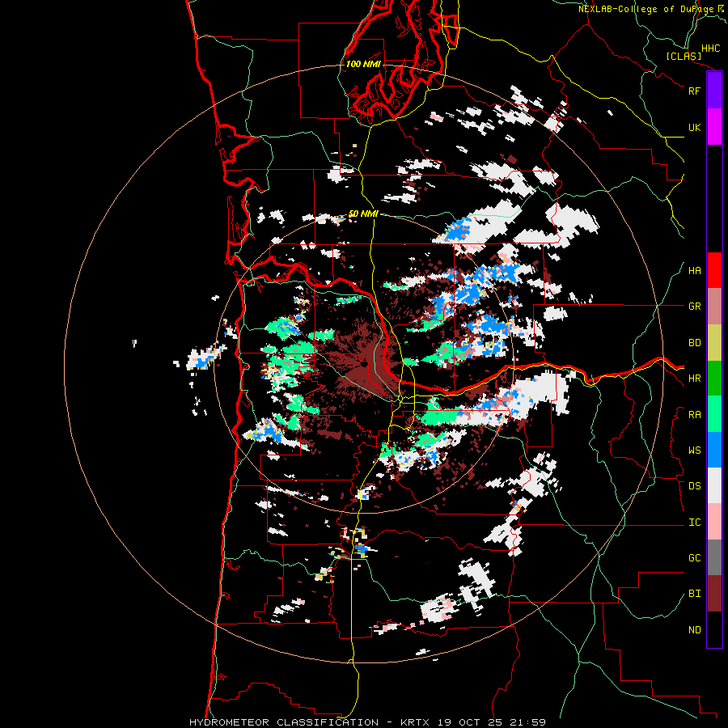Click the ND black legend swatch
This screenshot has width=728, height=728.
[x=714, y=629]
